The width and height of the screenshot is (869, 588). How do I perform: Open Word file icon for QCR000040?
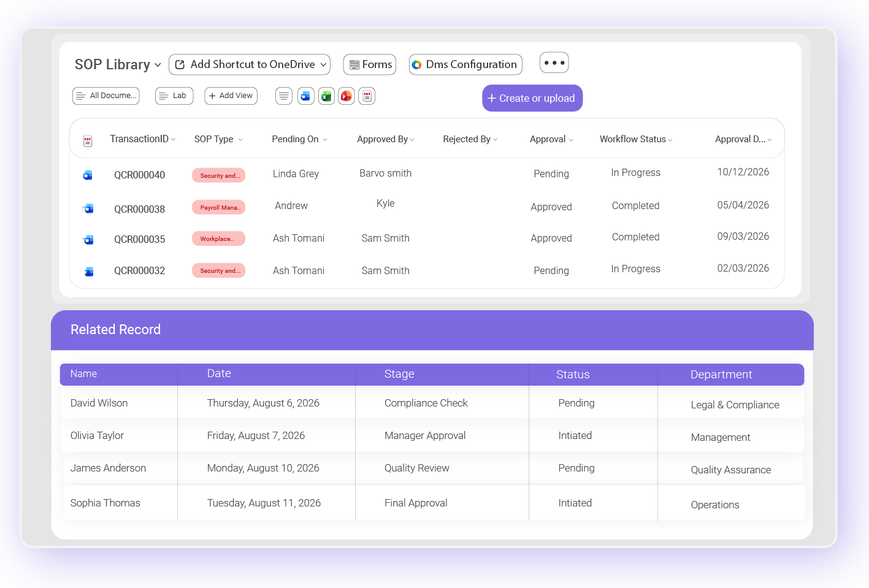tap(88, 175)
